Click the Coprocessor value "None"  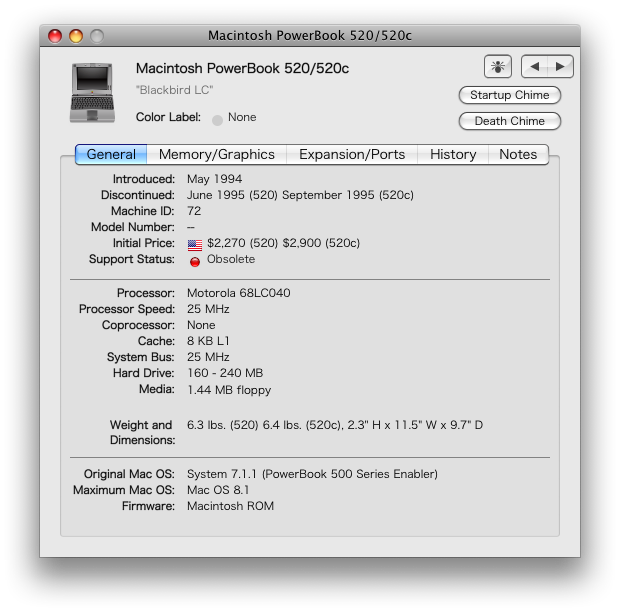(x=201, y=325)
